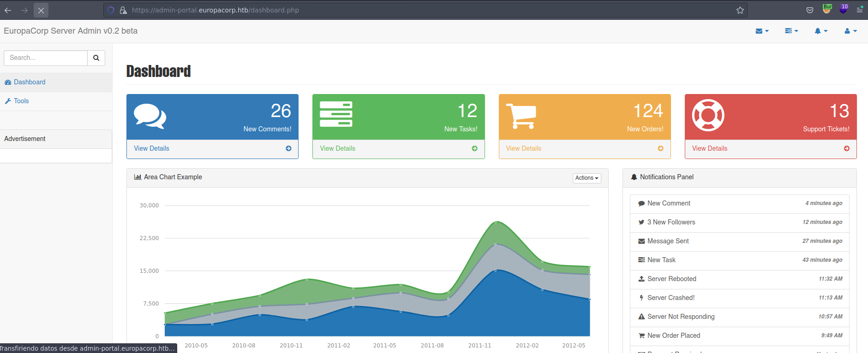This screenshot has height=353, width=868.
Task: Open the Actions dropdown on the chart
Action: (587, 178)
